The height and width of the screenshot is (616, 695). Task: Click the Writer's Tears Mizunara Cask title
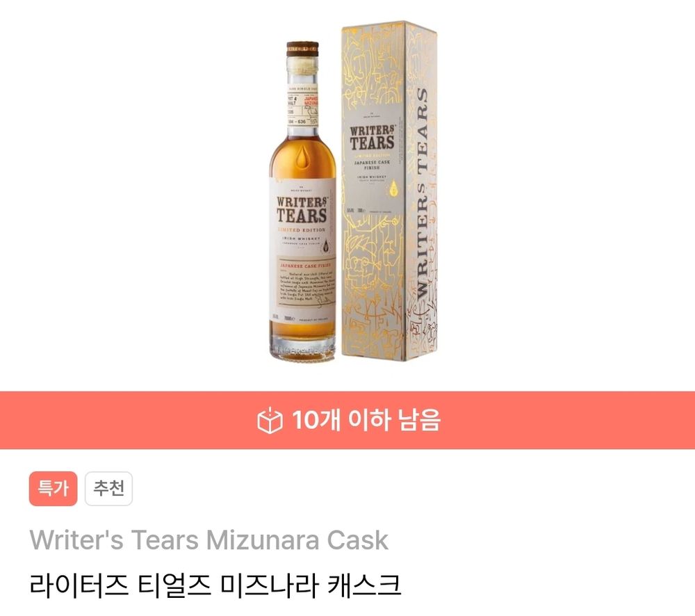[208, 540]
